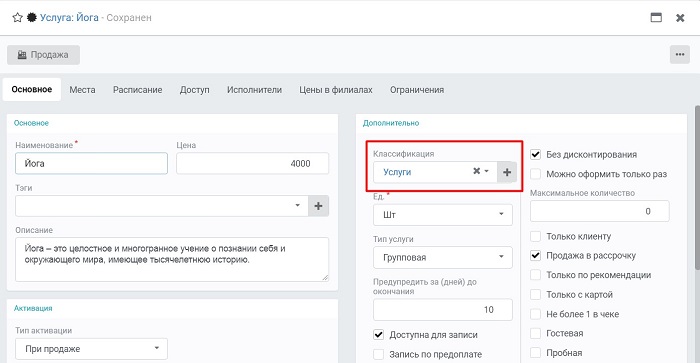The image size is (700, 363).
Task: Clear the Услуги classification value
Action: coord(476,171)
